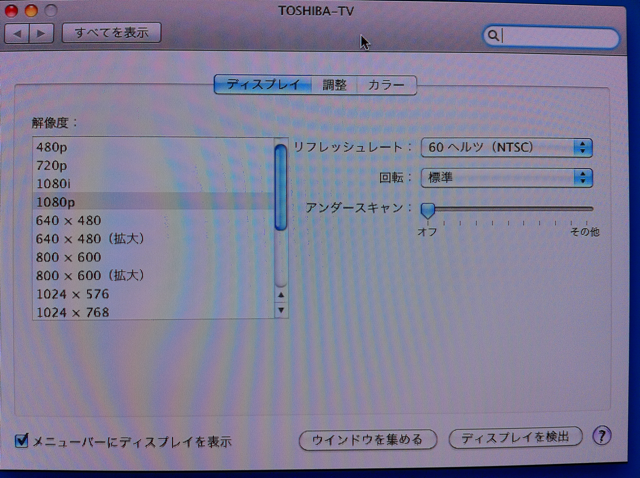This screenshot has width=640, height=478.
Task: Click the resolution list scrollbar thumb
Action: 281,187
